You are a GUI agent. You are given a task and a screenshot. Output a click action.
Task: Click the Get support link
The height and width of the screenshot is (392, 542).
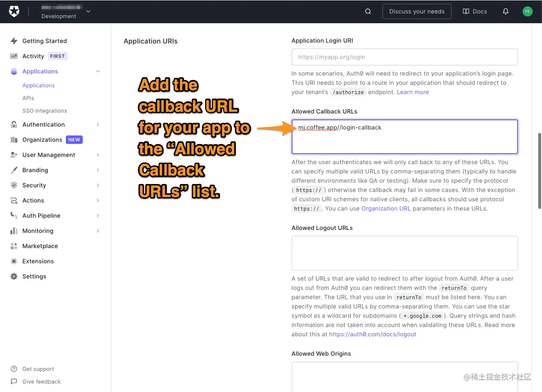click(x=38, y=369)
